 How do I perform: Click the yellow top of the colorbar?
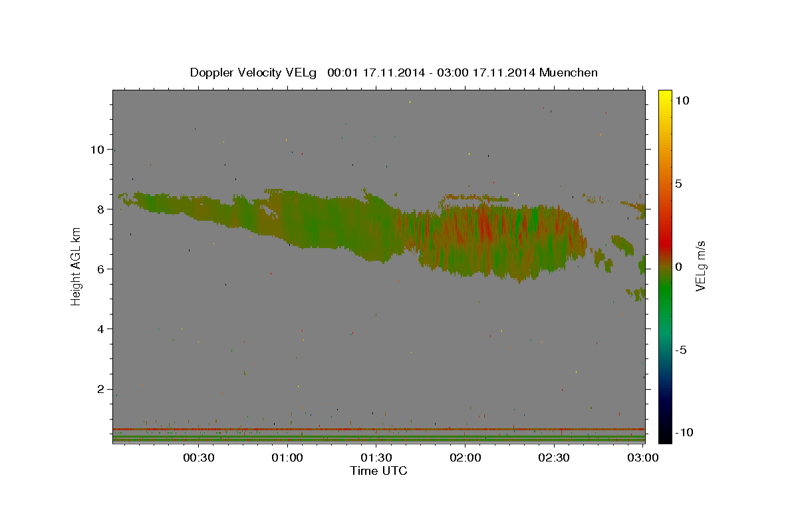[665, 96]
